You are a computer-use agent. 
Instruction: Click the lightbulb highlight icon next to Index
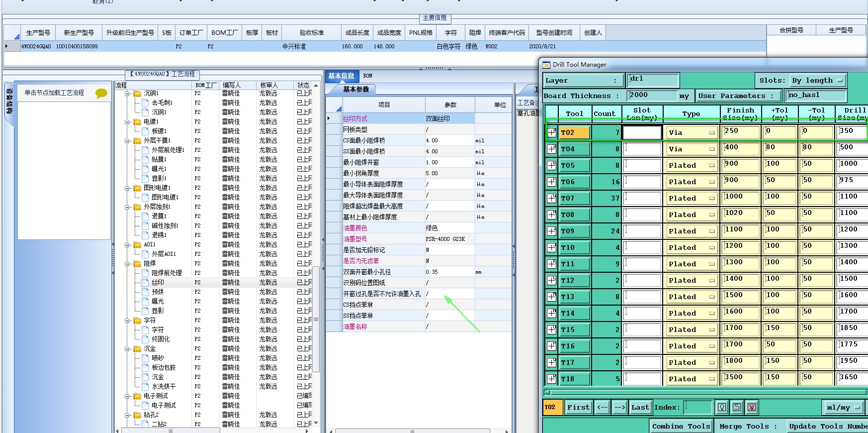tap(722, 407)
